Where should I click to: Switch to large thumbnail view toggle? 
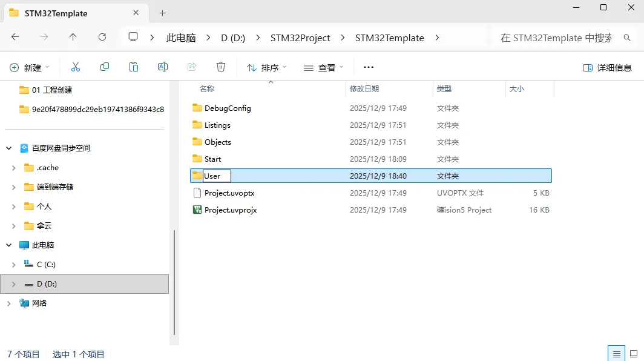(x=633, y=353)
